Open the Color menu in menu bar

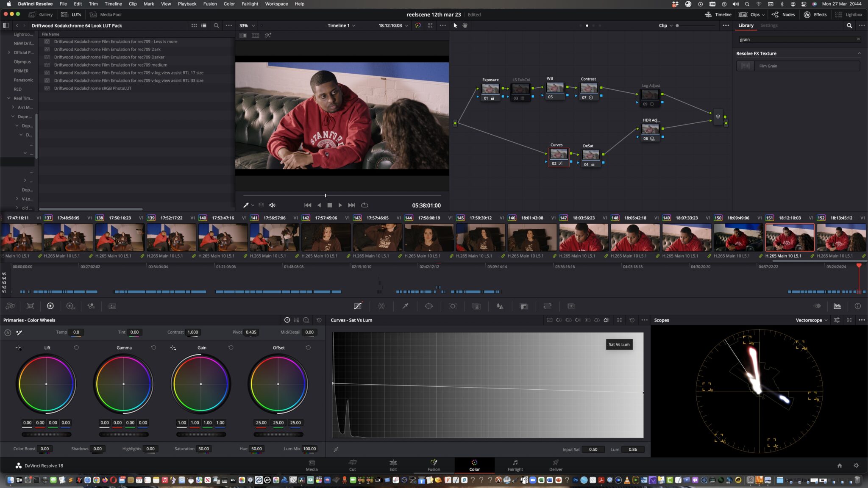[x=229, y=4]
